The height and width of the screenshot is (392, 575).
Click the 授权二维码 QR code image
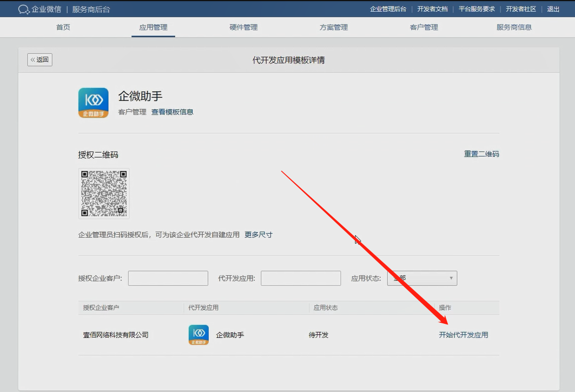pos(104,194)
